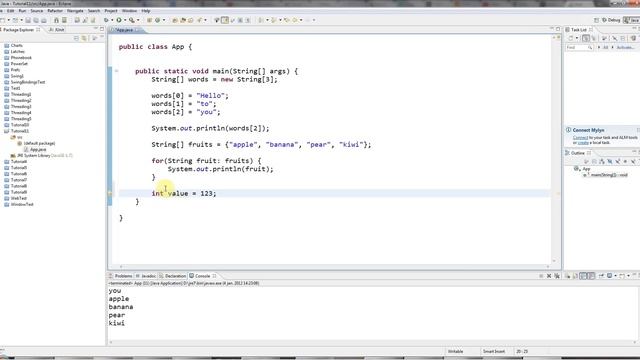Select main(String[]) in Outline
This screenshot has width=640, height=360.
[x=605, y=175]
